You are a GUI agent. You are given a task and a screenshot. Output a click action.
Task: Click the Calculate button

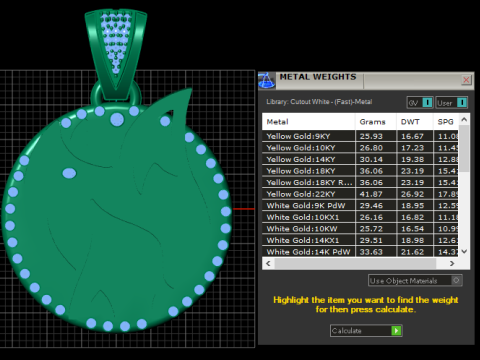(x=366, y=331)
